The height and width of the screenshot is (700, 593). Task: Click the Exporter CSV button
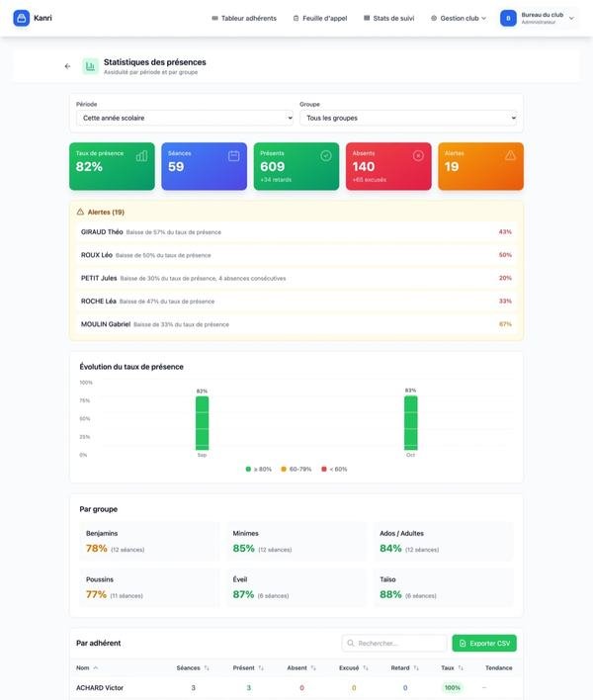pyautogui.click(x=484, y=643)
